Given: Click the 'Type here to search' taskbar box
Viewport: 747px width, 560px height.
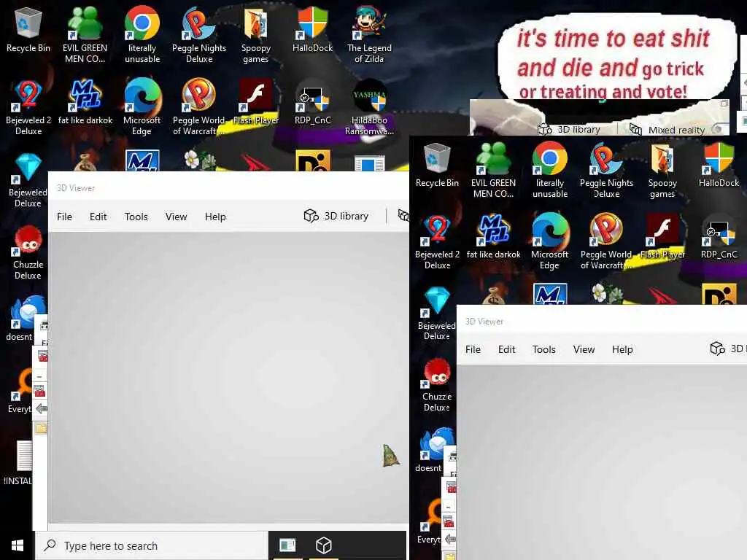Looking at the screenshot, I should point(152,545).
